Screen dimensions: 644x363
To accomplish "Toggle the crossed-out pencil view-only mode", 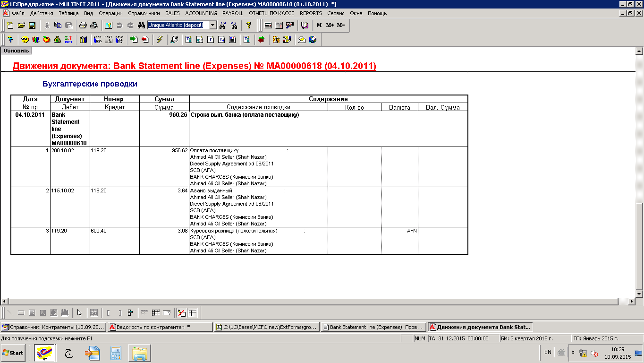I will click(x=181, y=312).
